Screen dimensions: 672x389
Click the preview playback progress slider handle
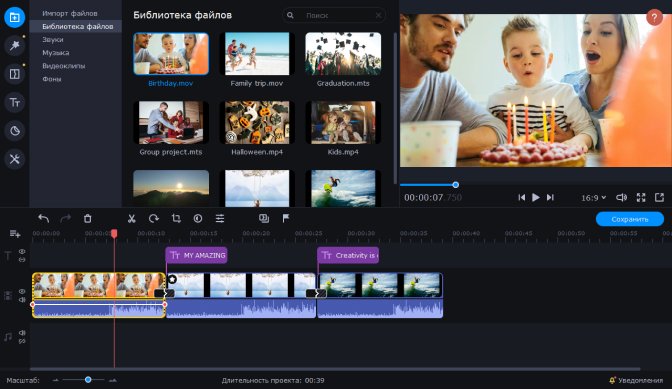point(456,185)
